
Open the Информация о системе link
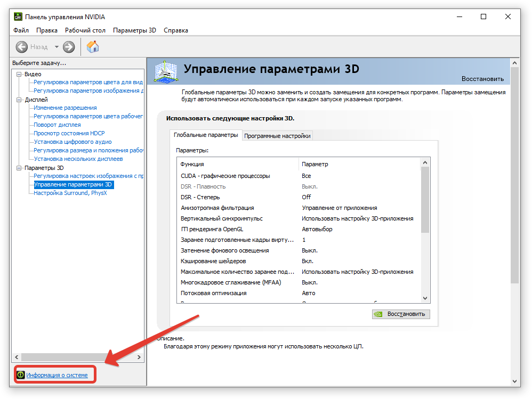point(57,375)
